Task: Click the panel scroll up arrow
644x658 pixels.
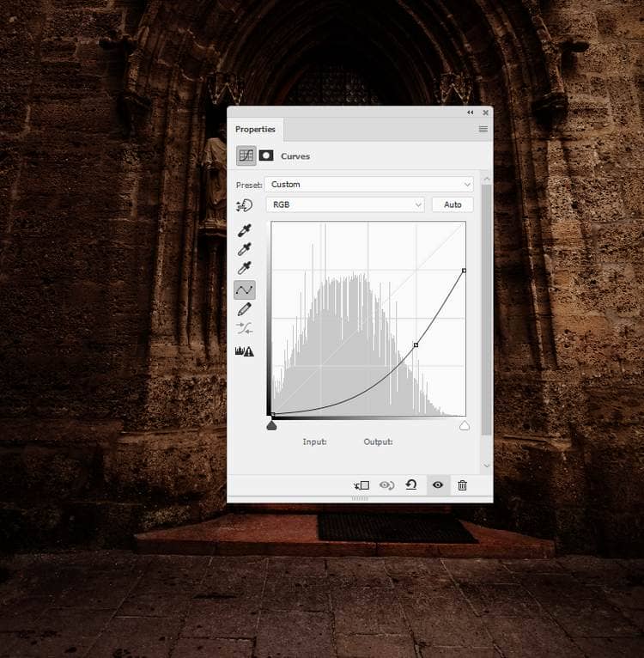Action: pos(487,180)
